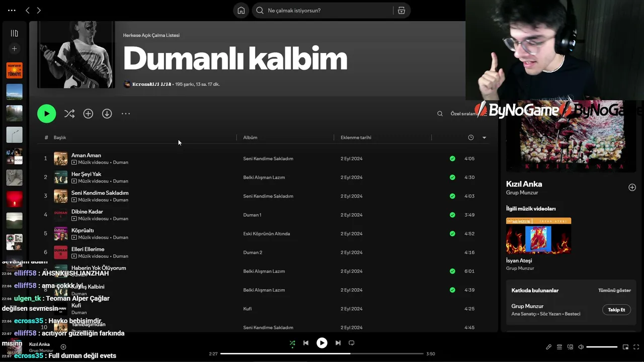Open connect to a device icon
This screenshot has width=644, height=362.
coord(570,347)
